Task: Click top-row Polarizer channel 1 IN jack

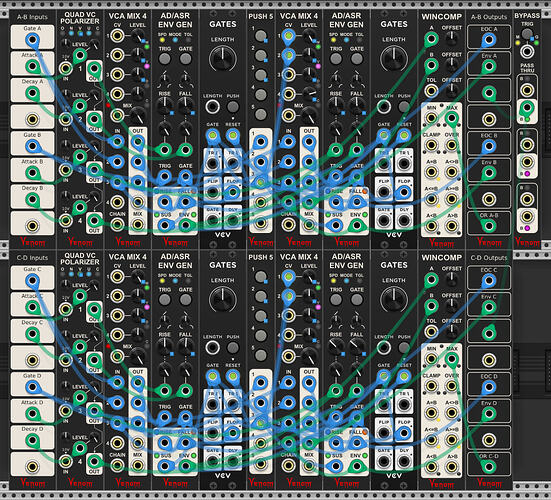Action: [x=65, y=68]
